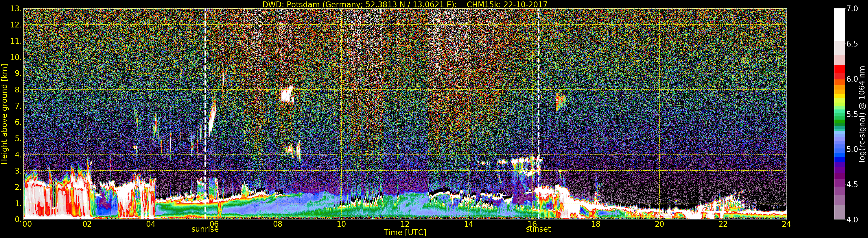This screenshot has width=868, height=238.
Task: Click the 6.5 value on the colorbar
Action: (x=852, y=44)
